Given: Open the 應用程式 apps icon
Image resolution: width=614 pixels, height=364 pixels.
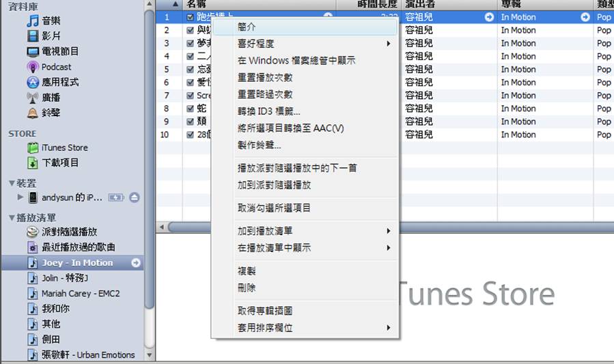Looking at the screenshot, I should [33, 82].
